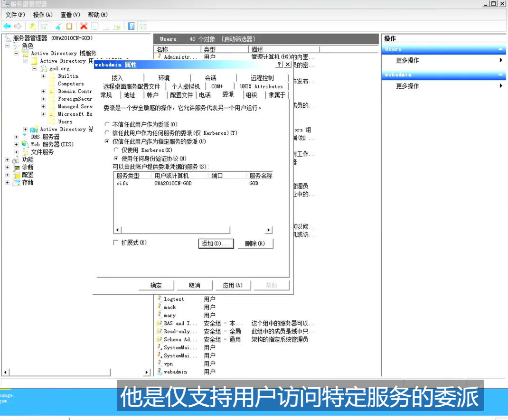This screenshot has height=420, width=508.
Task: Expand the DNS 服务器 tree node
Action: pyautogui.click(x=17, y=137)
